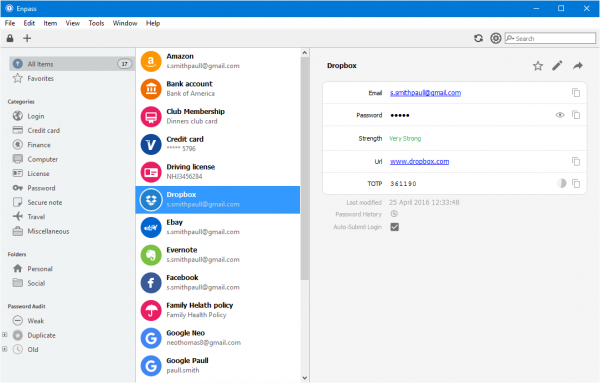Share the Dropbox item with arrow icon
Image resolution: width=600 pixels, height=383 pixels.
coord(578,66)
